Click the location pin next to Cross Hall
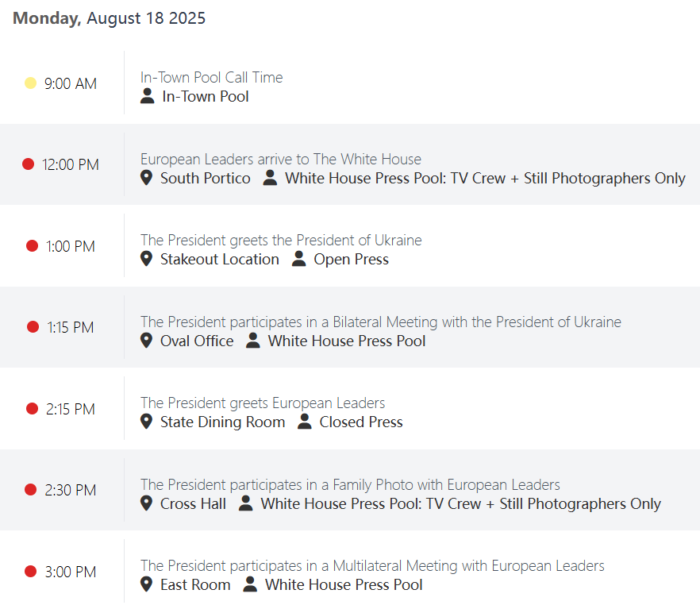700x609 pixels. (146, 503)
